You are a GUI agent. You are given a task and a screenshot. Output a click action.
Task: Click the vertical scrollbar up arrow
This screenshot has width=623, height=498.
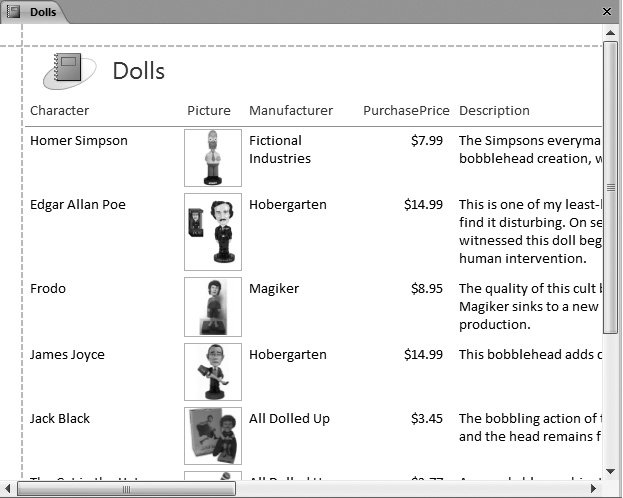coord(611,34)
